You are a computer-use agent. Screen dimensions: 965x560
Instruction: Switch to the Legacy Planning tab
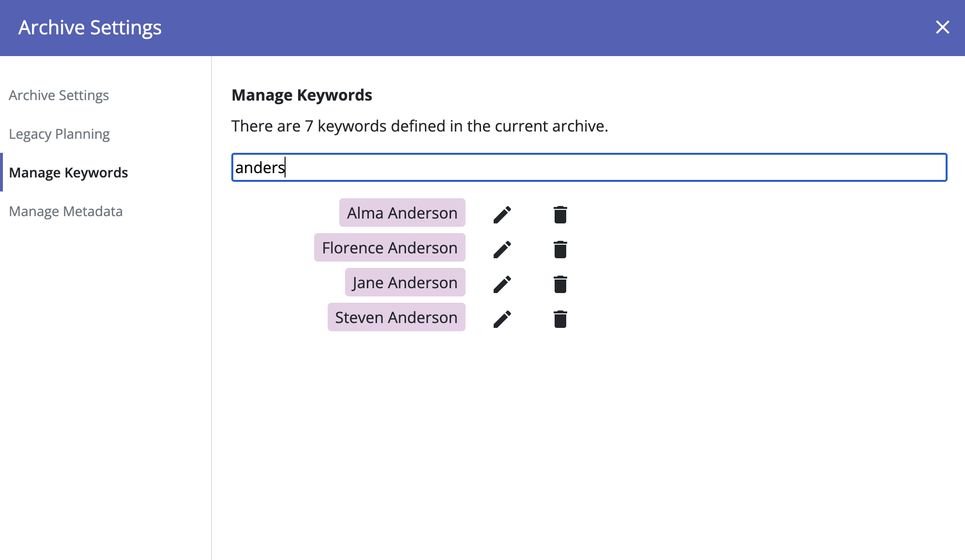click(59, 134)
